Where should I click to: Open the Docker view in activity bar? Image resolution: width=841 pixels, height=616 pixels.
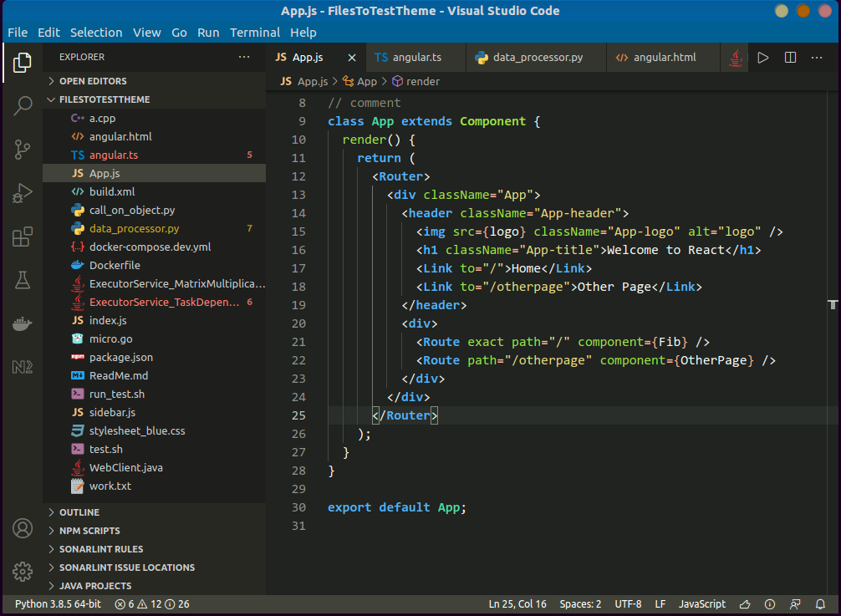(x=22, y=323)
